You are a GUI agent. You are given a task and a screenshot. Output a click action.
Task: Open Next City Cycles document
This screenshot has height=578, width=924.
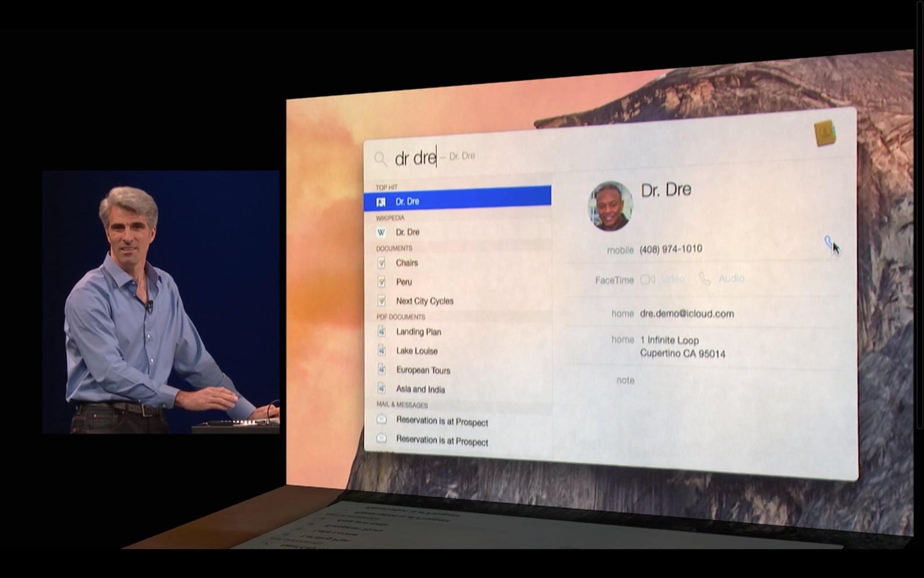(424, 301)
